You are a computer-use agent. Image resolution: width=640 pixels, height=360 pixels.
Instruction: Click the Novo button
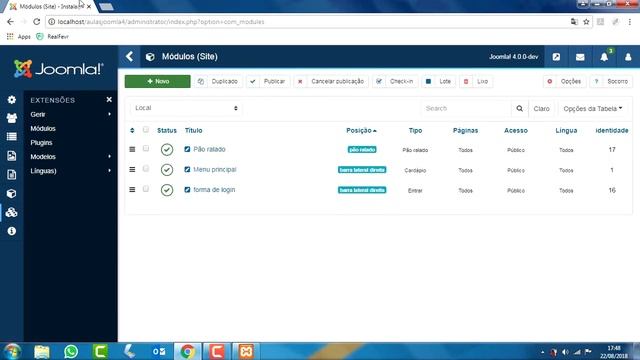[x=158, y=81]
